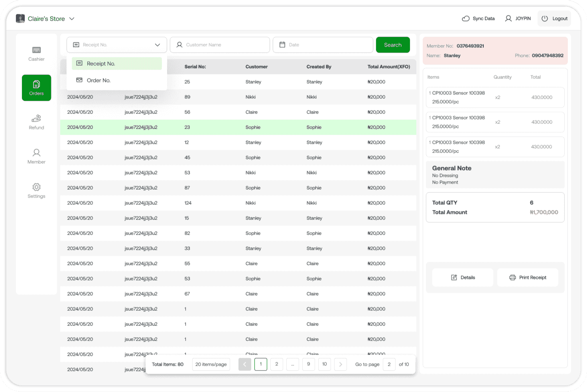The height and width of the screenshot is (392, 587).
Task: Click the Go to page number box
Action: 389,364
